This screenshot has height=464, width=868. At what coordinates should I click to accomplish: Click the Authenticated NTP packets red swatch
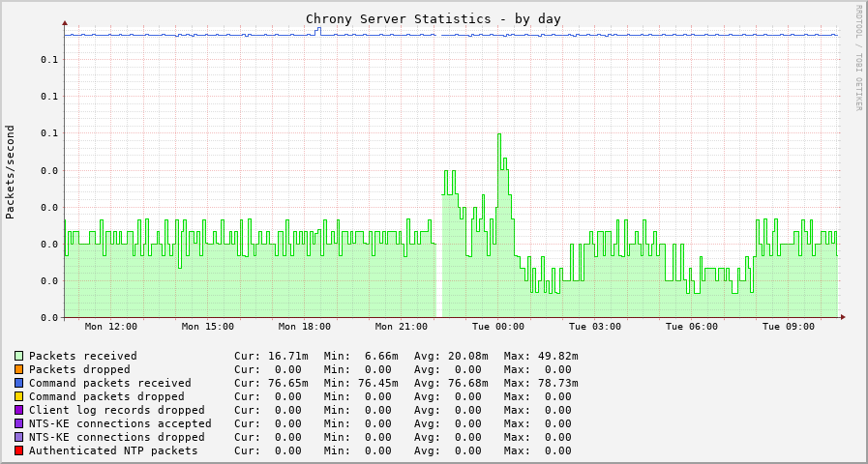pyautogui.click(x=18, y=450)
